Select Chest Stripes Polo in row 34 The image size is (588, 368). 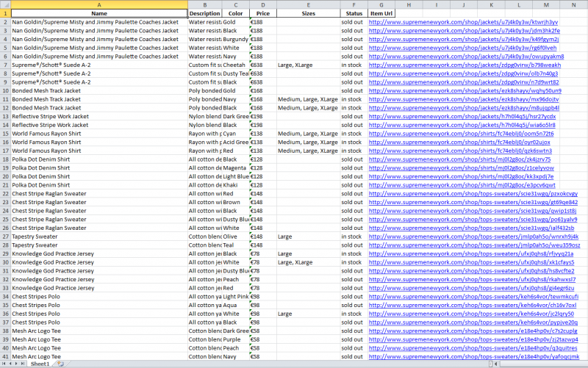click(x=99, y=297)
